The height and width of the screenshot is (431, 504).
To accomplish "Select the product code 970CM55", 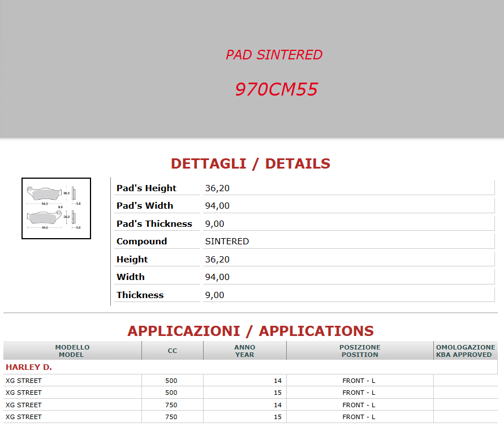I will (277, 89).
